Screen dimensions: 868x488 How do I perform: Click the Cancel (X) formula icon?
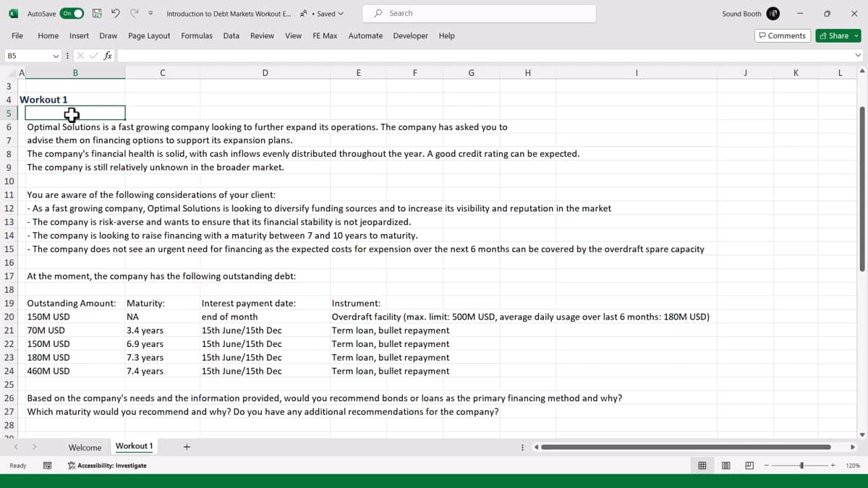[x=82, y=56]
